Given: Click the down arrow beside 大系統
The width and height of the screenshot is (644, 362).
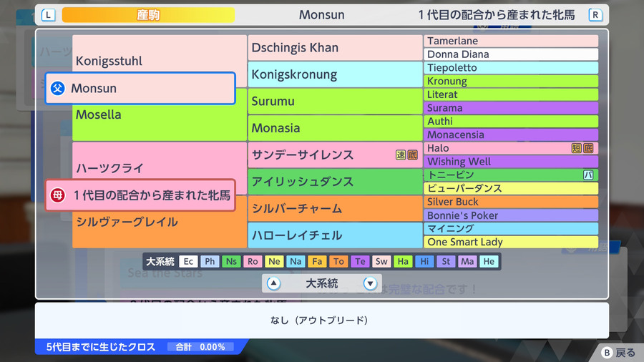Looking at the screenshot, I should click(370, 283).
